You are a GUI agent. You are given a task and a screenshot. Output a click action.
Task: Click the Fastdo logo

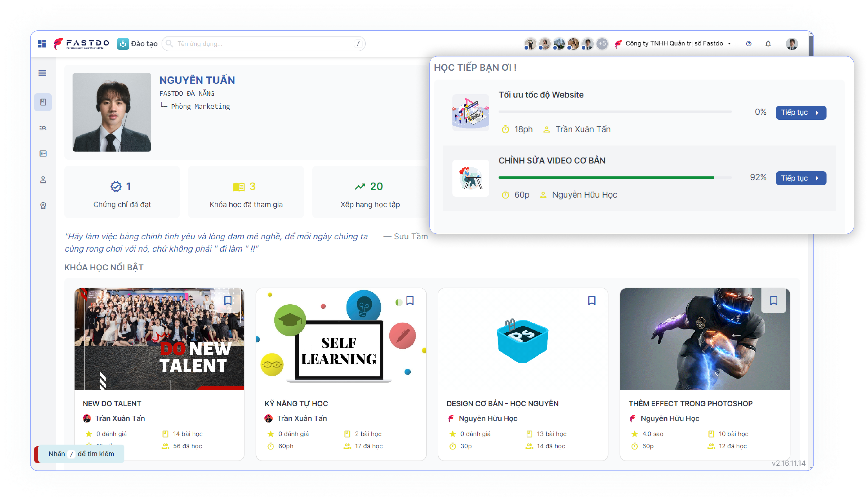coord(81,44)
